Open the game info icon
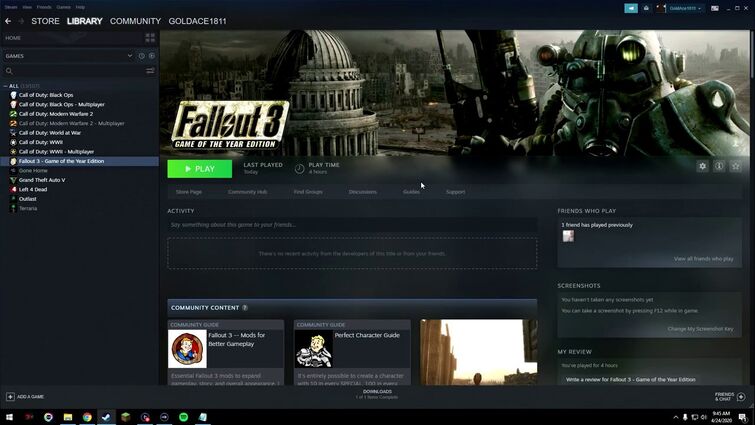755x425 pixels. [x=719, y=166]
